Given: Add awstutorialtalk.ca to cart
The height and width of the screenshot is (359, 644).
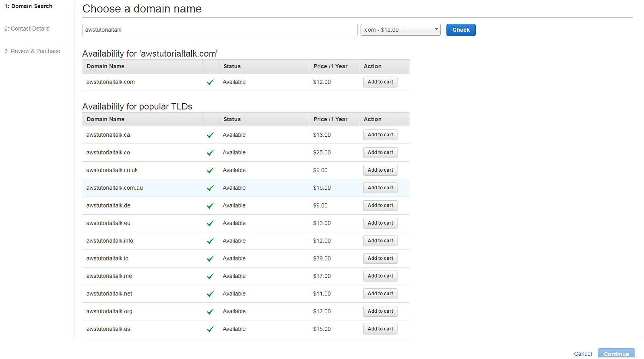Looking at the screenshot, I should click(380, 135).
